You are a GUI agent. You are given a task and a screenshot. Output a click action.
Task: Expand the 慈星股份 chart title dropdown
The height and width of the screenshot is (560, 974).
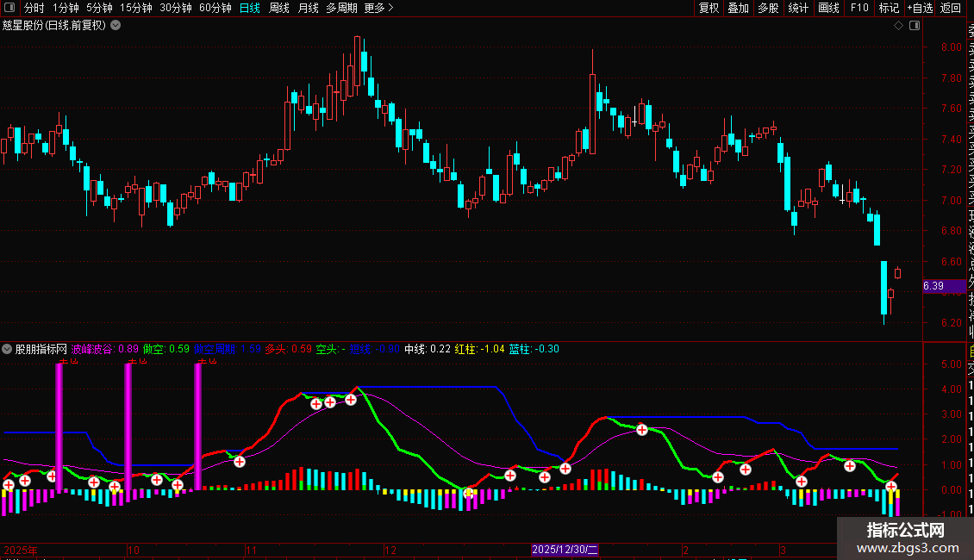116,25
